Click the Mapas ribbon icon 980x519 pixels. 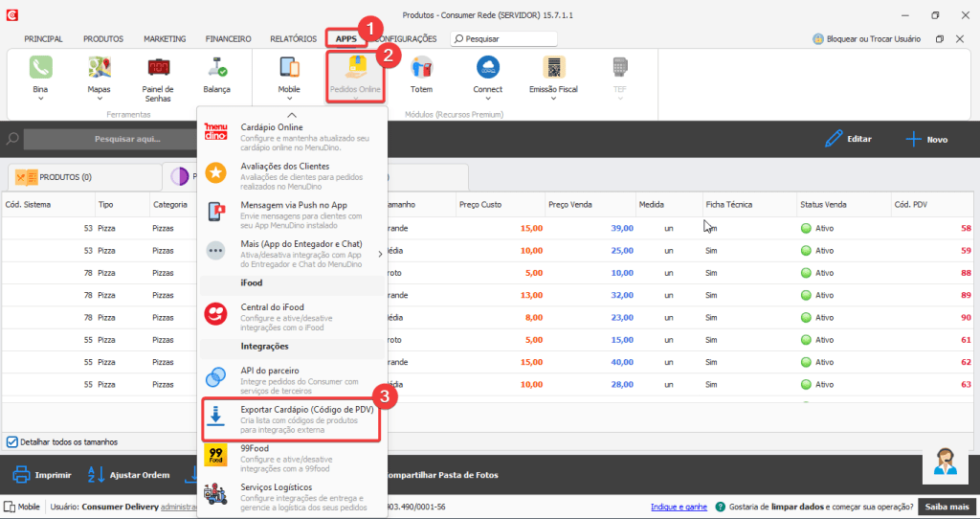tap(99, 68)
